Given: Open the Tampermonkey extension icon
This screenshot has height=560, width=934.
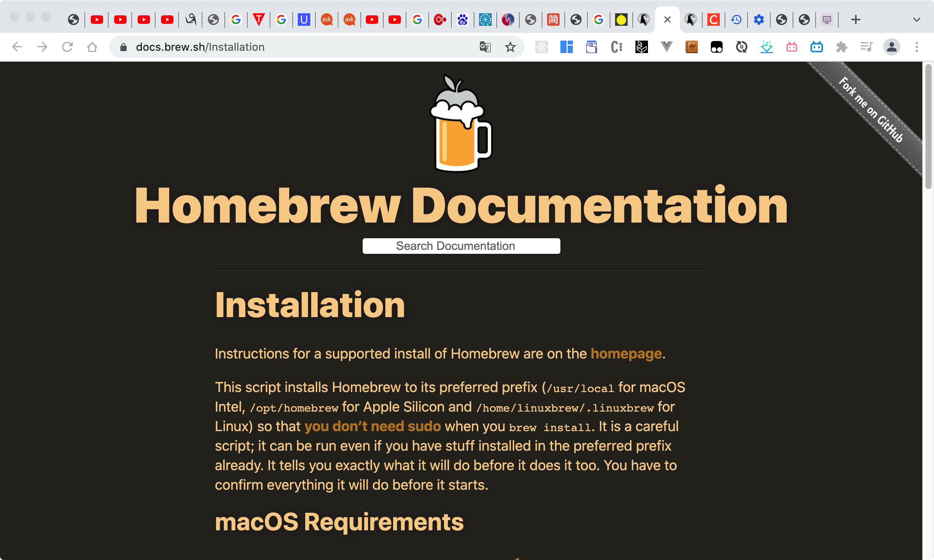Looking at the screenshot, I should 716,47.
